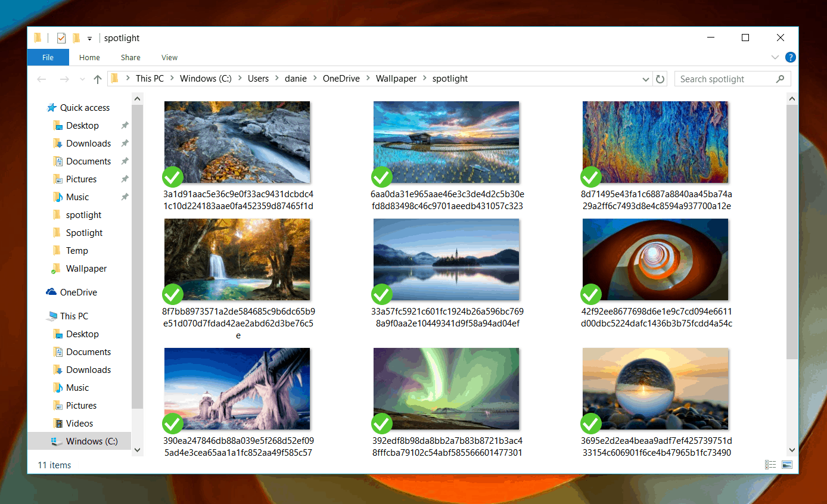Click the New folder icon in title bar
This screenshot has width=827, height=504.
coord(76,38)
